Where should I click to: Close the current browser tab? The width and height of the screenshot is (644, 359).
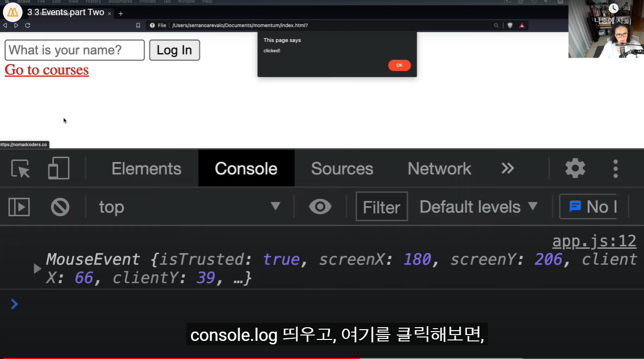(110, 14)
